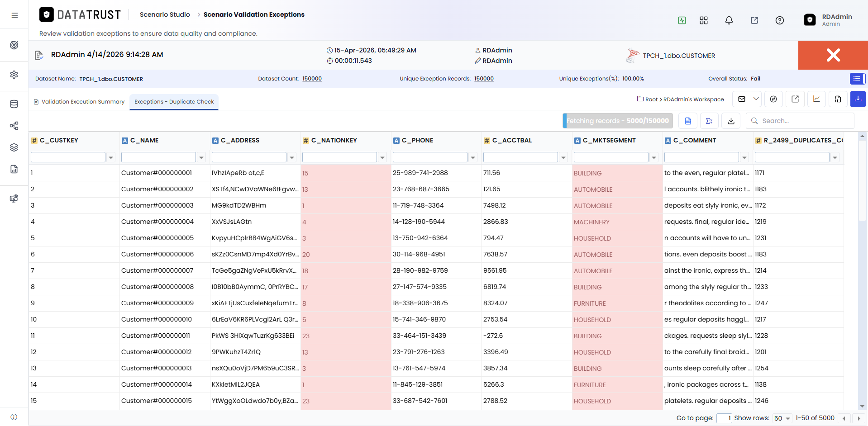Select MACHINERY market segment cell

[x=617, y=222]
